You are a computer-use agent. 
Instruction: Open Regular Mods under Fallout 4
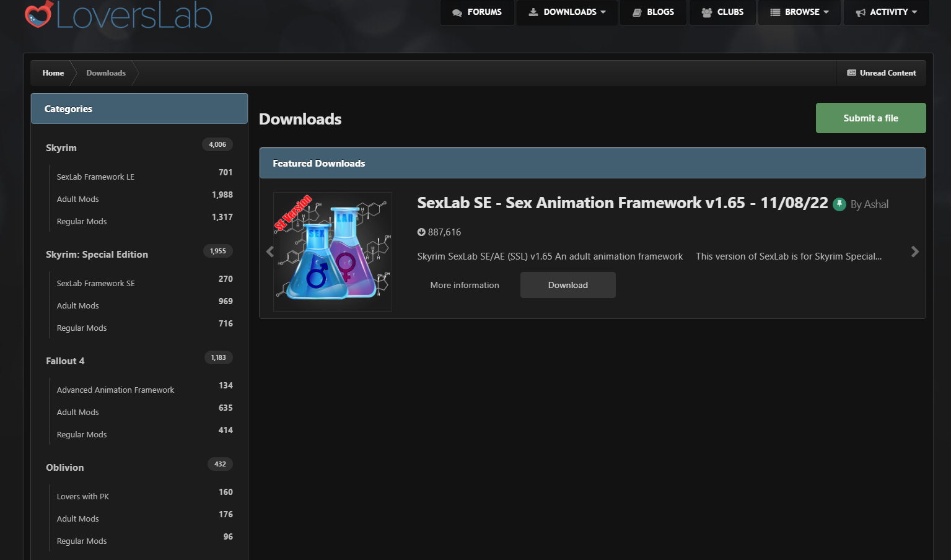[x=82, y=435]
